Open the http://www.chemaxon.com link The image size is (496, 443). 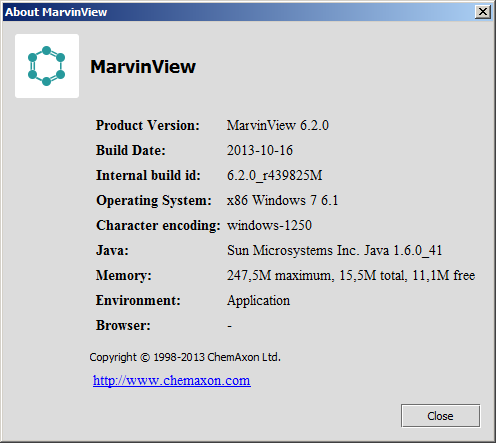click(x=172, y=380)
